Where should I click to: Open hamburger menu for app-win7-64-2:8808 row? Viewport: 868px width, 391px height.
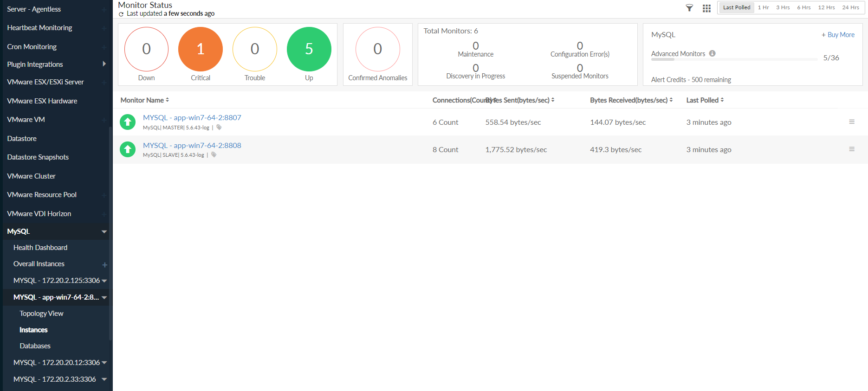click(x=852, y=149)
